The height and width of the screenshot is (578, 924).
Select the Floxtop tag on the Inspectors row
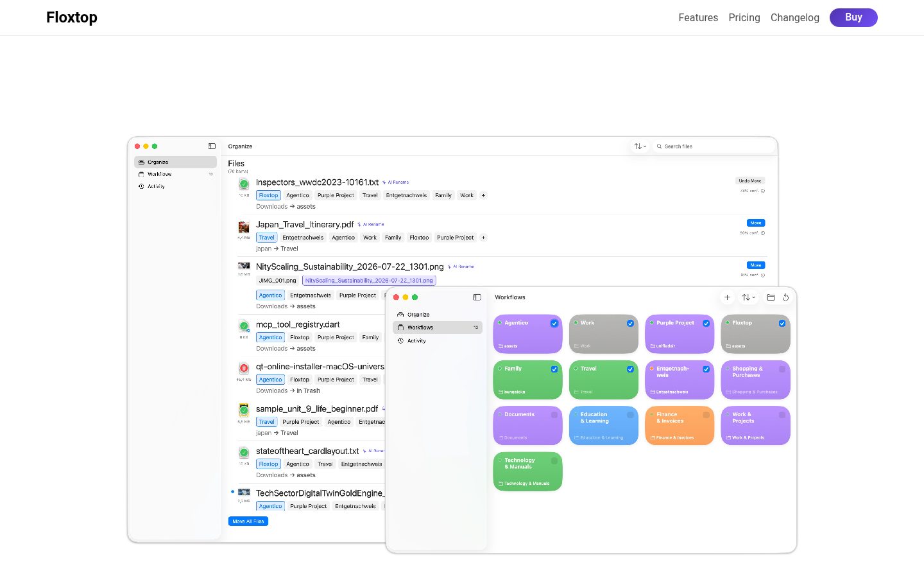click(268, 195)
